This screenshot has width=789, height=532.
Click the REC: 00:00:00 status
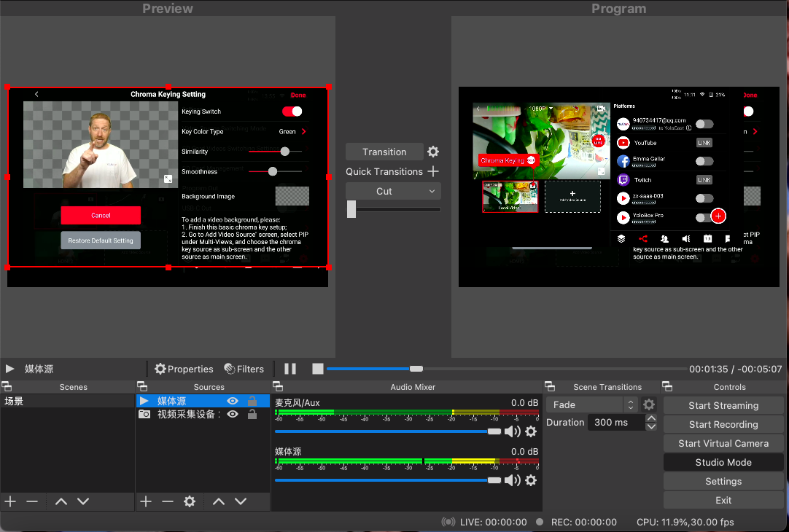tap(583, 523)
